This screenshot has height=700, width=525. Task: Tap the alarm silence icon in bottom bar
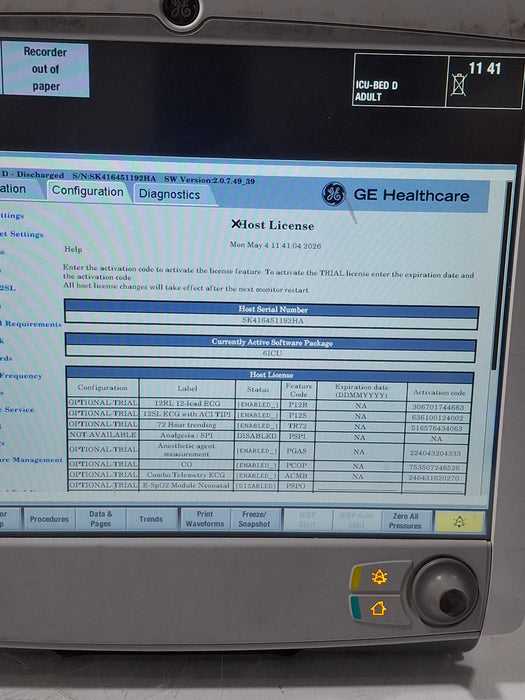point(459,522)
